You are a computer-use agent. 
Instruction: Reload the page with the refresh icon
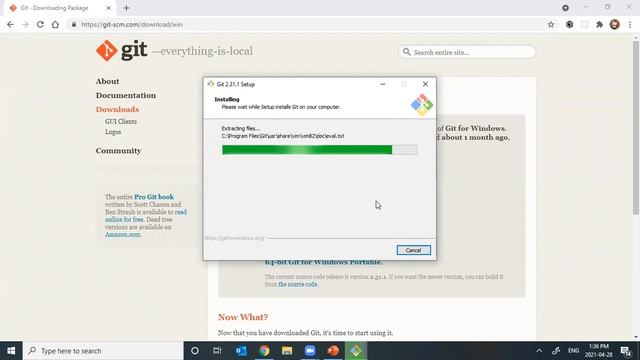pyautogui.click(x=40, y=24)
